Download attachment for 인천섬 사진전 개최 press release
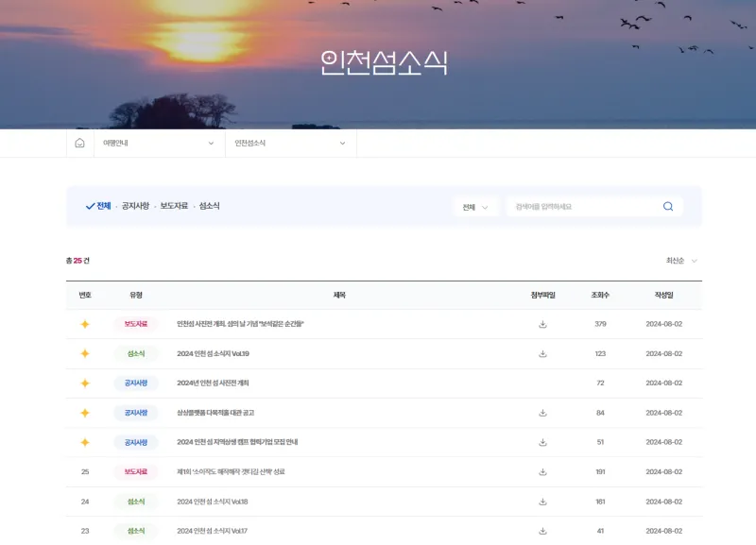 (x=542, y=324)
